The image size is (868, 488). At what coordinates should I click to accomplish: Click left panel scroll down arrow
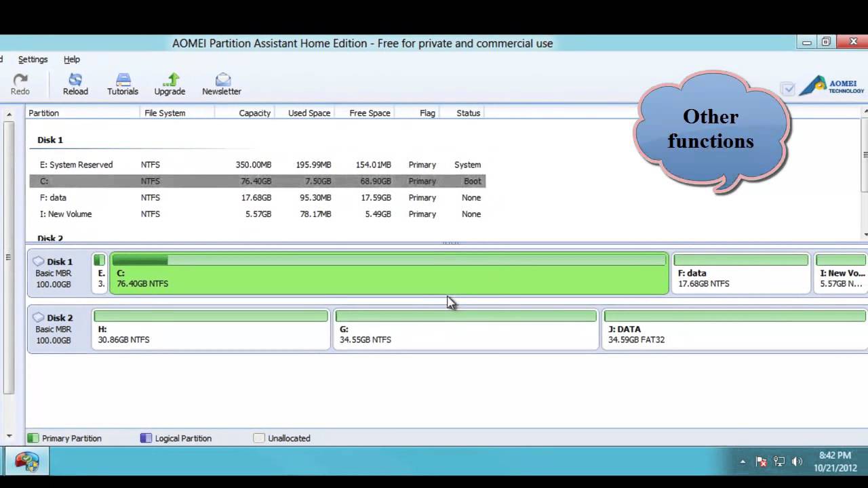pos(9,436)
